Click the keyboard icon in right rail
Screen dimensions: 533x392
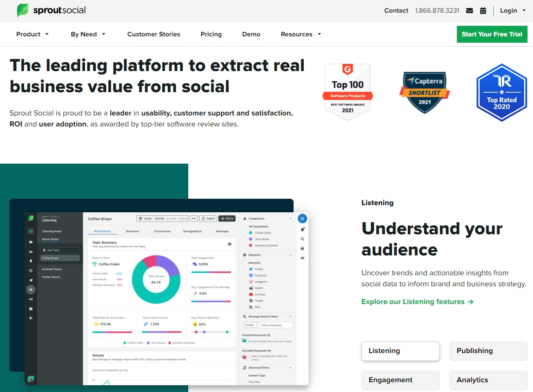pyautogui.click(x=302, y=258)
